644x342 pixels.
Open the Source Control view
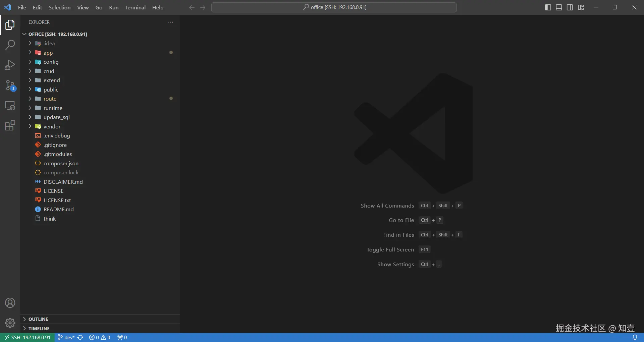tap(10, 85)
